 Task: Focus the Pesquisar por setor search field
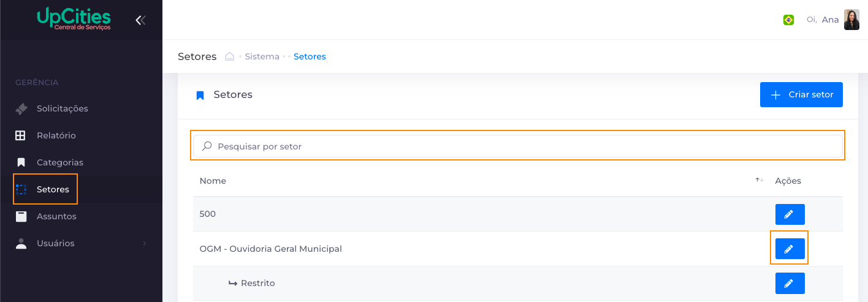tap(518, 146)
